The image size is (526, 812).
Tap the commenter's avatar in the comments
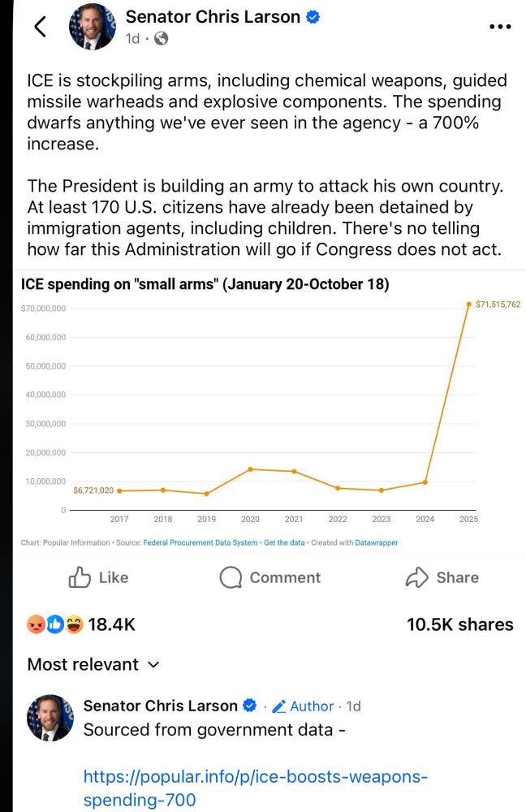click(x=50, y=718)
